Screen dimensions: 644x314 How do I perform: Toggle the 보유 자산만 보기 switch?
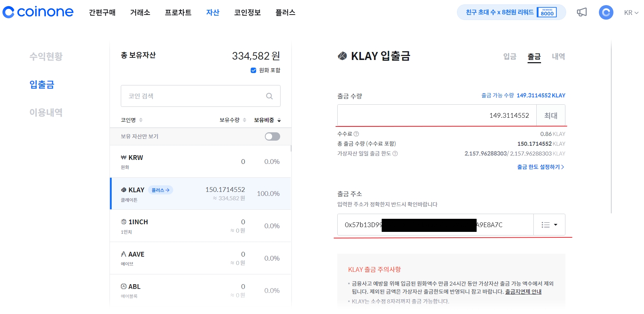coord(273,136)
